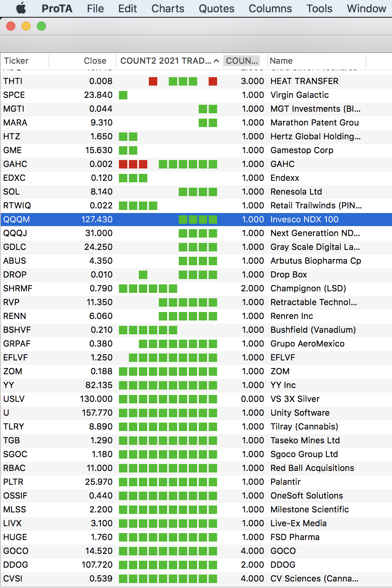
Task: Select the EDXC ticker
Action: (14, 178)
